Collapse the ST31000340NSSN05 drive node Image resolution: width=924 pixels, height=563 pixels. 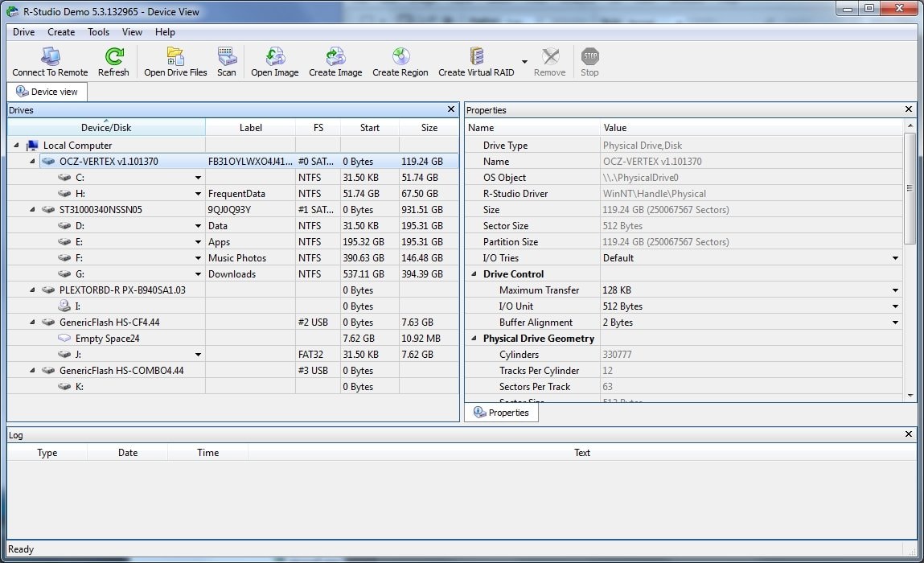[x=32, y=209]
